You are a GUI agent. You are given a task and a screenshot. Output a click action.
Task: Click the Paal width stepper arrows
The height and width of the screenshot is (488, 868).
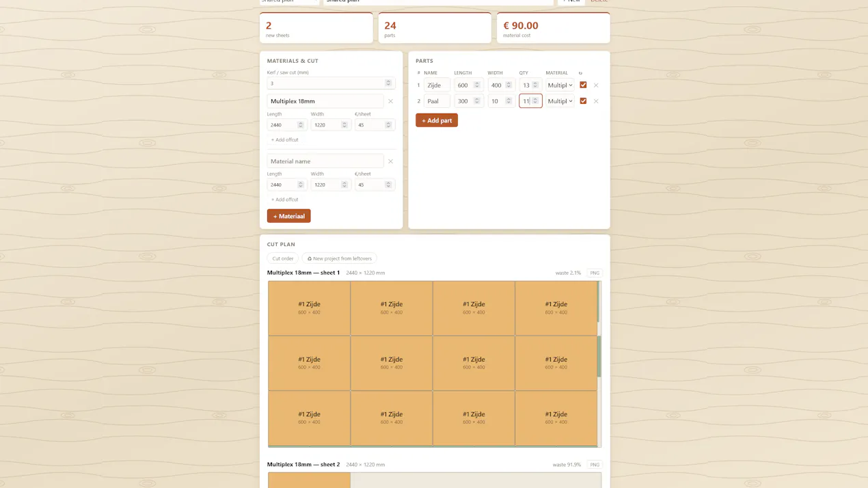point(508,100)
